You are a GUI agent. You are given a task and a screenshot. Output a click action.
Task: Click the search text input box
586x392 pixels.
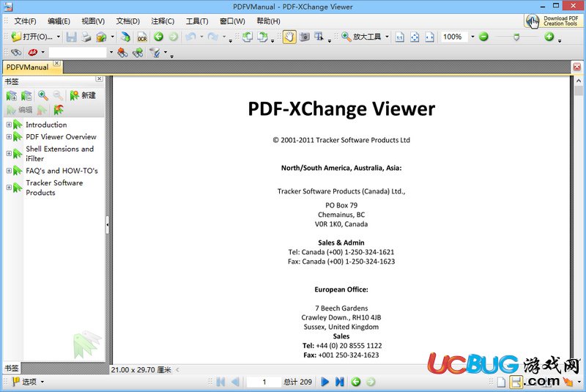point(78,52)
